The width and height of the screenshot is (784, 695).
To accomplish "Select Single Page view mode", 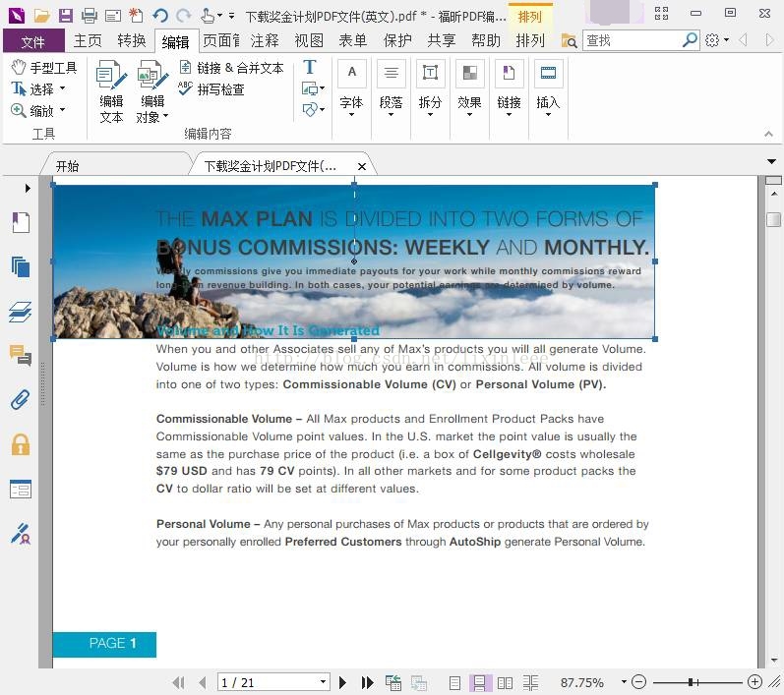I will [x=454, y=682].
